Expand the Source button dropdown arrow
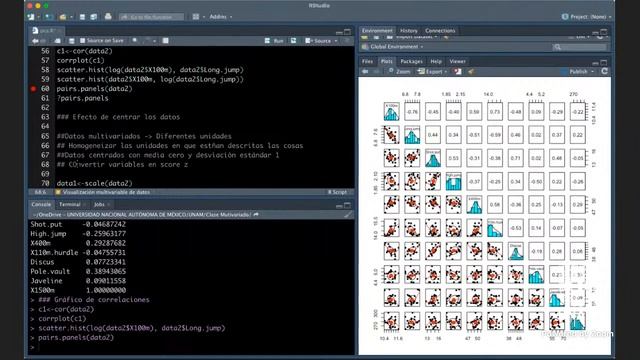Viewport: 640px width, 360px height. tap(336, 41)
